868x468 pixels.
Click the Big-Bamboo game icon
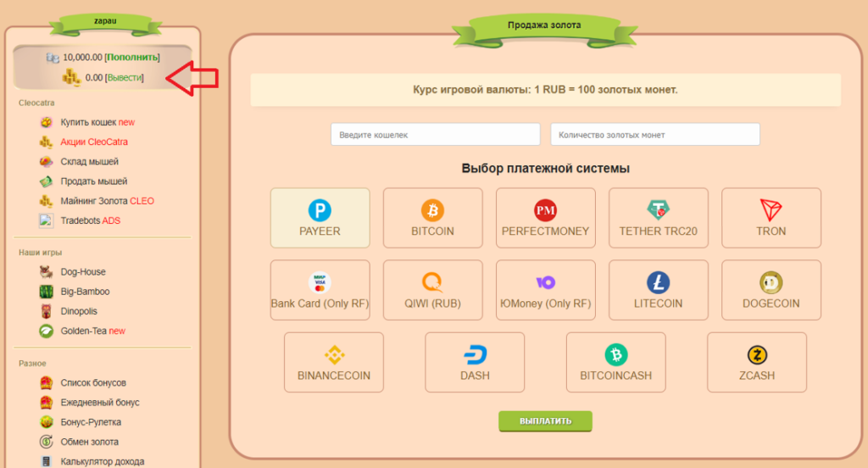[x=47, y=292]
